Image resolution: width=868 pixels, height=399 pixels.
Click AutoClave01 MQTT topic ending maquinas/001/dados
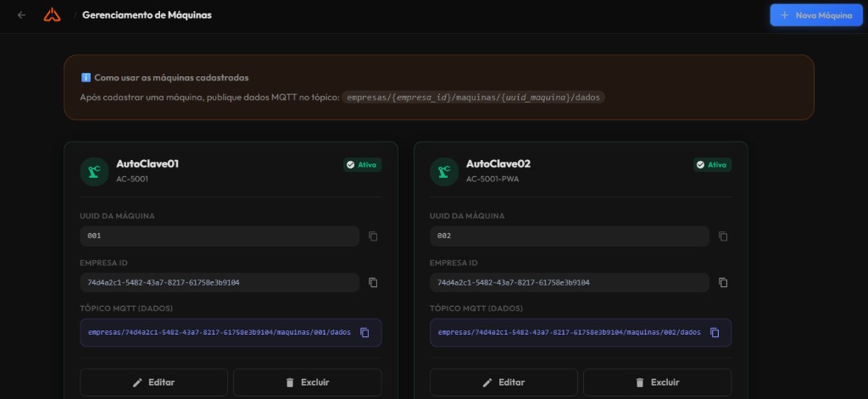220,333
